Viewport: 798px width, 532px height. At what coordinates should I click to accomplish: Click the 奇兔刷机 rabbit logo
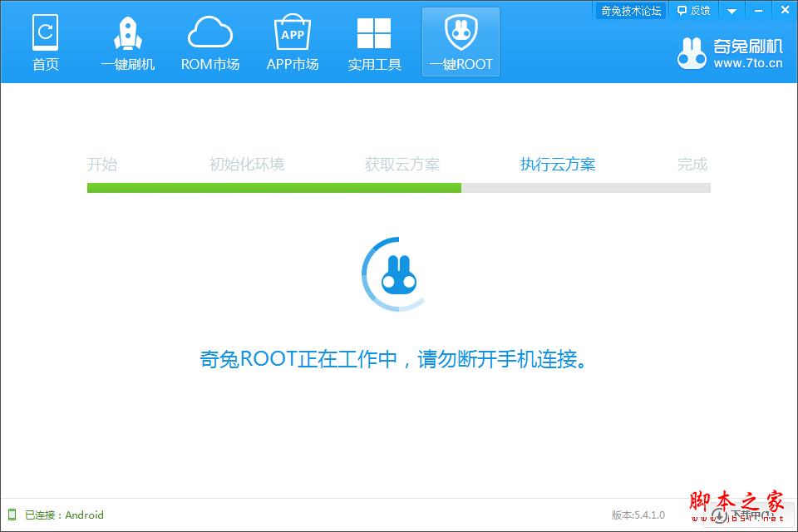[x=692, y=53]
